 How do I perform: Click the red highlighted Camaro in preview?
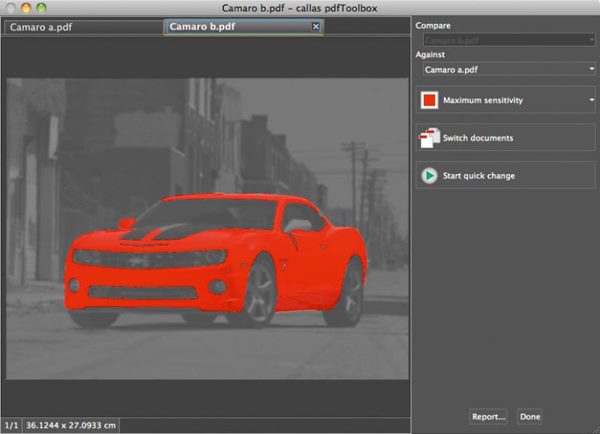214,260
